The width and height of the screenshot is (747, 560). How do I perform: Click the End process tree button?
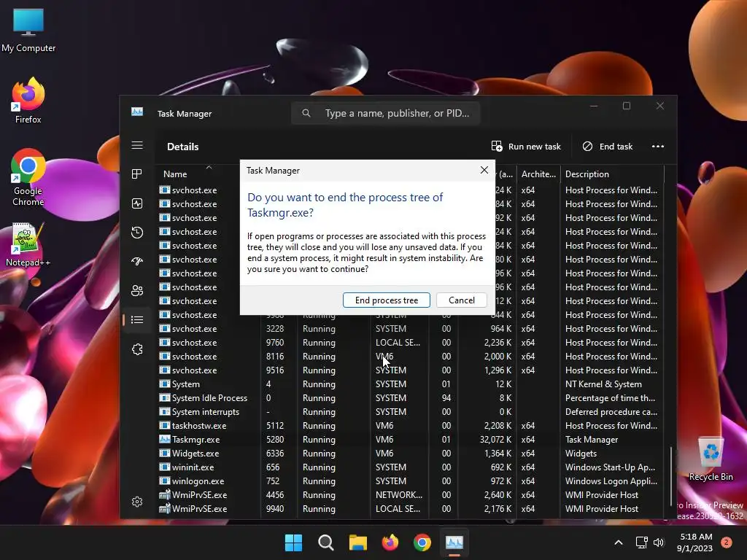(387, 300)
